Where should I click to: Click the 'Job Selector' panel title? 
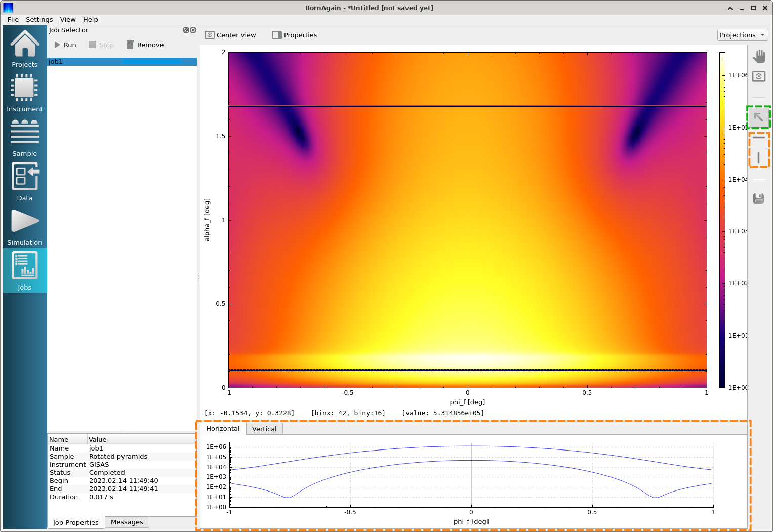(68, 30)
